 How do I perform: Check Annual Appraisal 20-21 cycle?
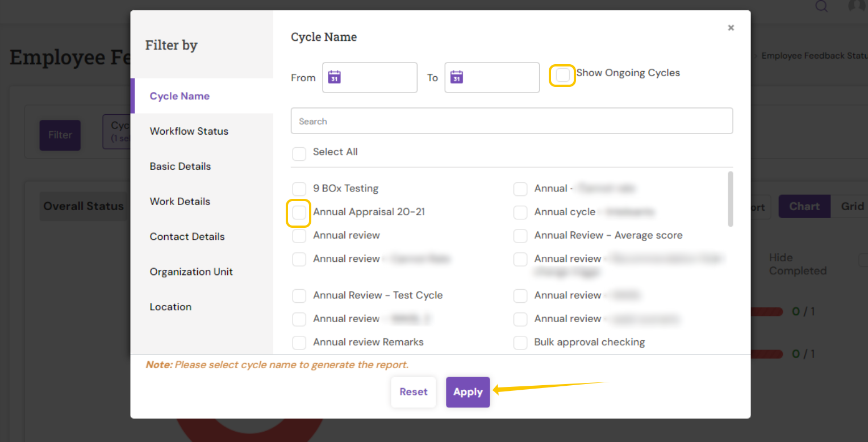pyautogui.click(x=299, y=212)
